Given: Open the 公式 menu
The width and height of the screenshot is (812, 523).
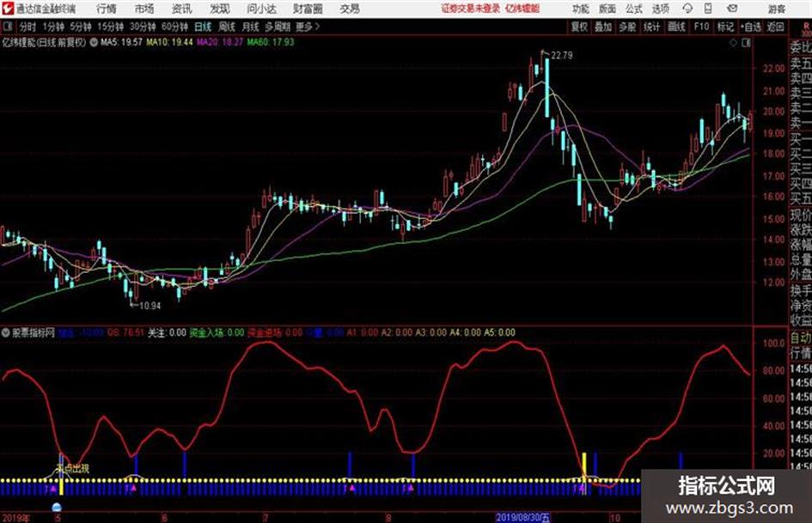Looking at the screenshot, I should pos(633,9).
